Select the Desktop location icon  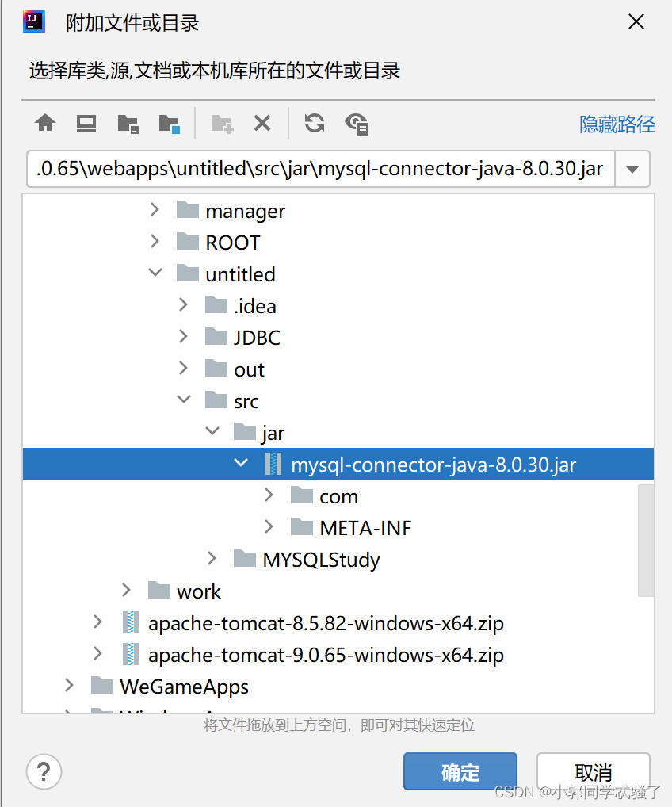point(86,123)
